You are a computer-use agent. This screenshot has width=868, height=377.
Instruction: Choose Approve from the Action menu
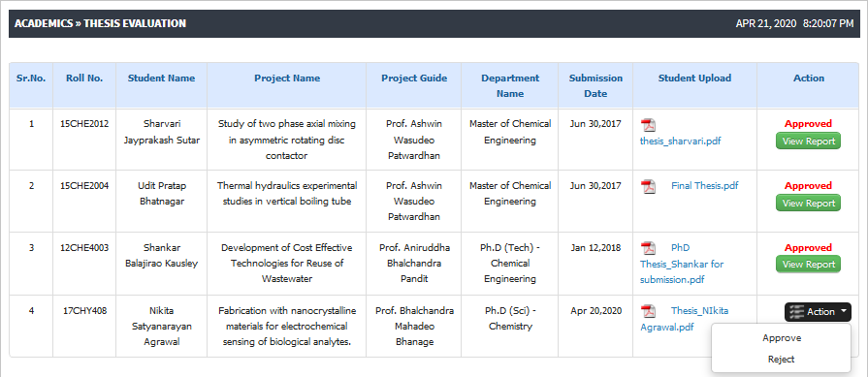pyautogui.click(x=781, y=338)
